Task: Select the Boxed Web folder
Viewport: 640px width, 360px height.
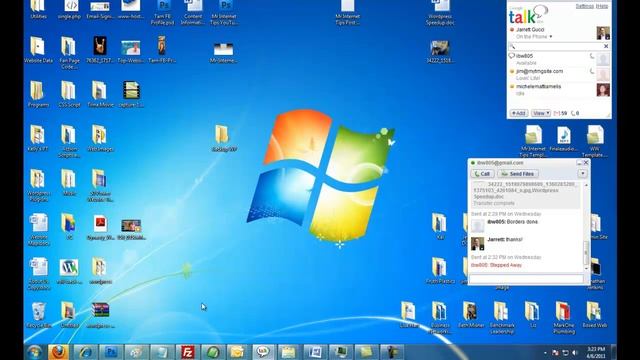Action: 594,315
